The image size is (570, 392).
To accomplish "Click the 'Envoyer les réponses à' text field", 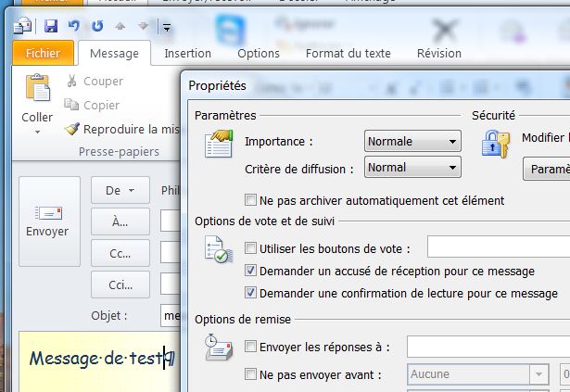I will (488, 347).
